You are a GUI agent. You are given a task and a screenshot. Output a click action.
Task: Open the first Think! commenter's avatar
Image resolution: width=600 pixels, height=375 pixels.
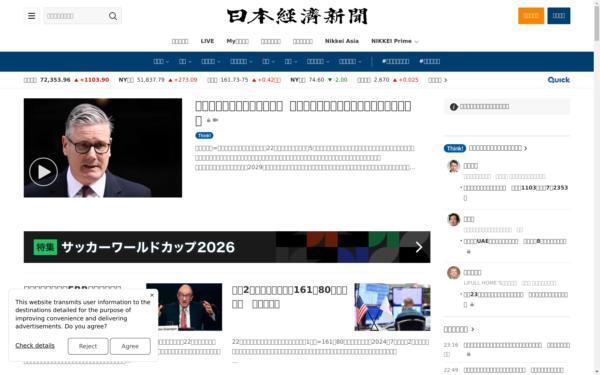coord(453,166)
